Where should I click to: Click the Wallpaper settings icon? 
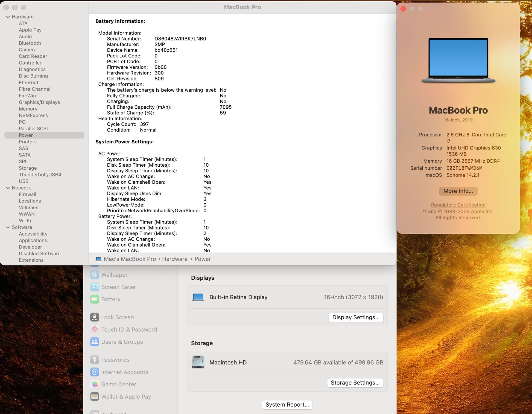95,274
